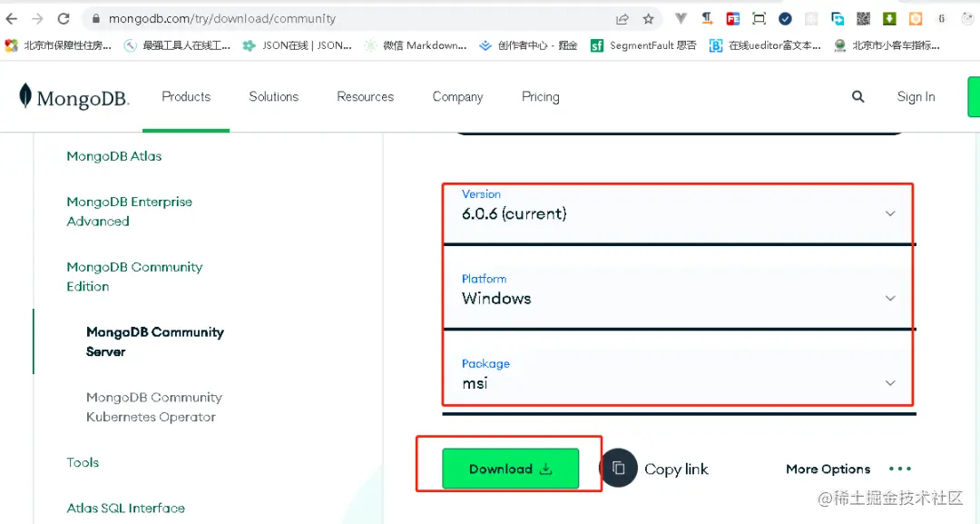Image resolution: width=980 pixels, height=524 pixels.
Task: Open site search via magnifier icon
Action: 858,96
